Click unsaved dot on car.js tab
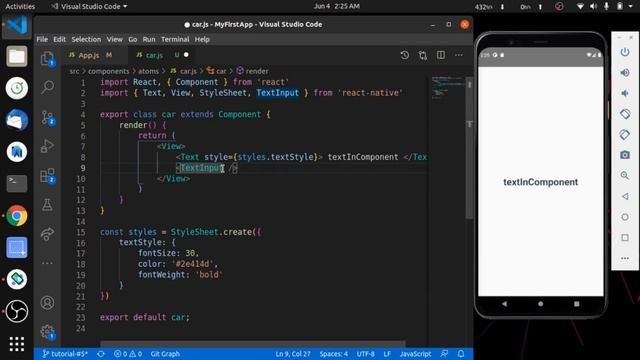640x360 pixels. pos(186,55)
